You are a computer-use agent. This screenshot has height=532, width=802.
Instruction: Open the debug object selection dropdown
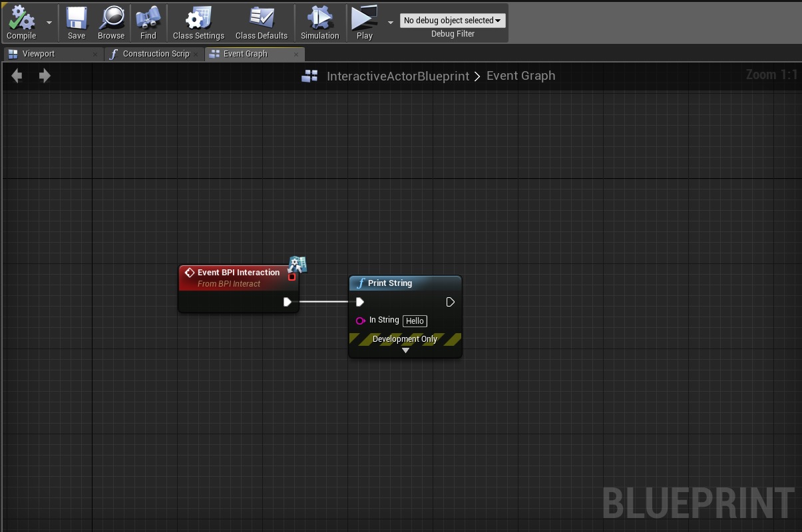(453, 21)
